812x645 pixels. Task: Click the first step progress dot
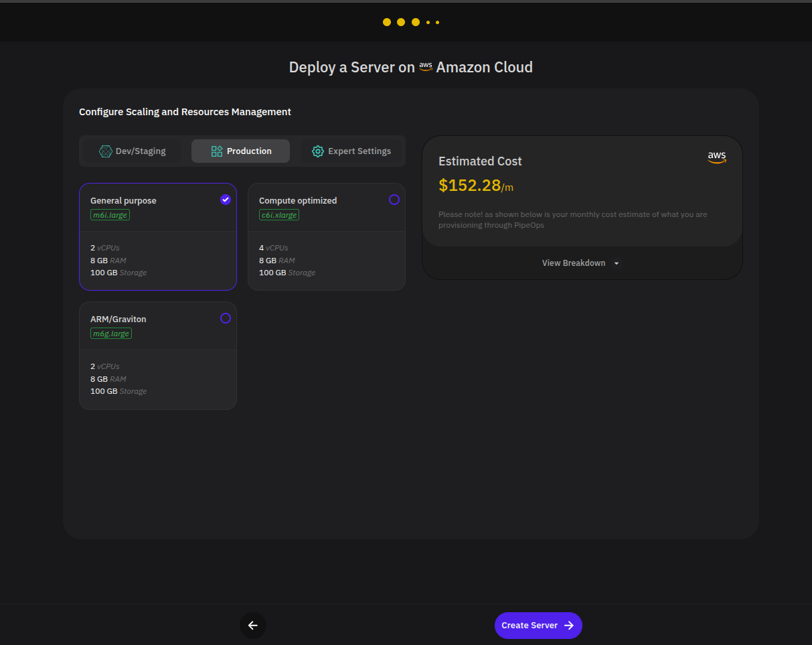pos(387,22)
